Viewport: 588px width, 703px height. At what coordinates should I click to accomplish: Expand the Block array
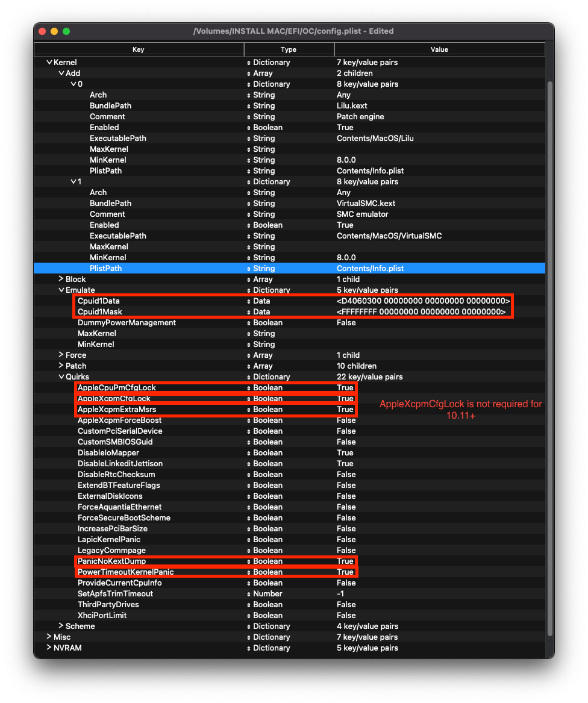click(x=61, y=280)
